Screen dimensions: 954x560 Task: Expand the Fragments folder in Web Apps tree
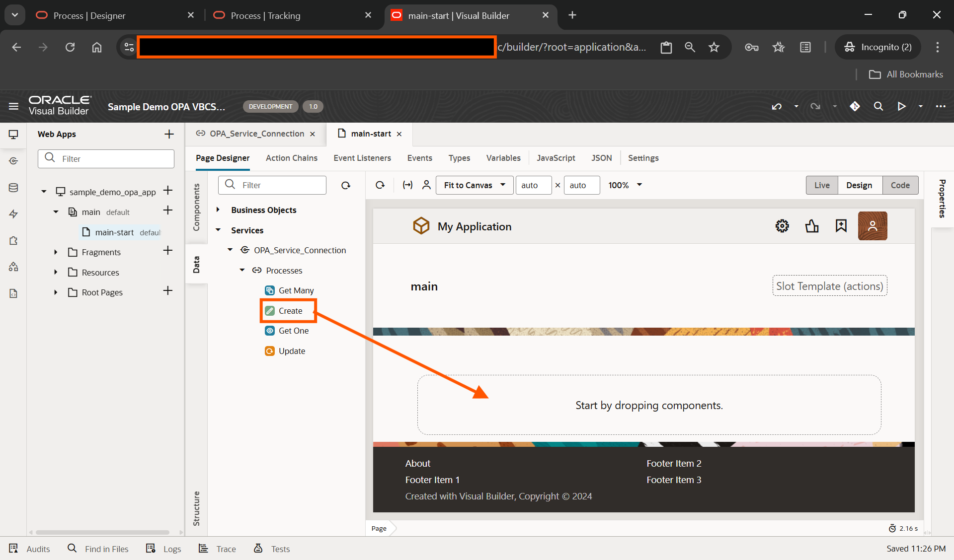pyautogui.click(x=55, y=252)
